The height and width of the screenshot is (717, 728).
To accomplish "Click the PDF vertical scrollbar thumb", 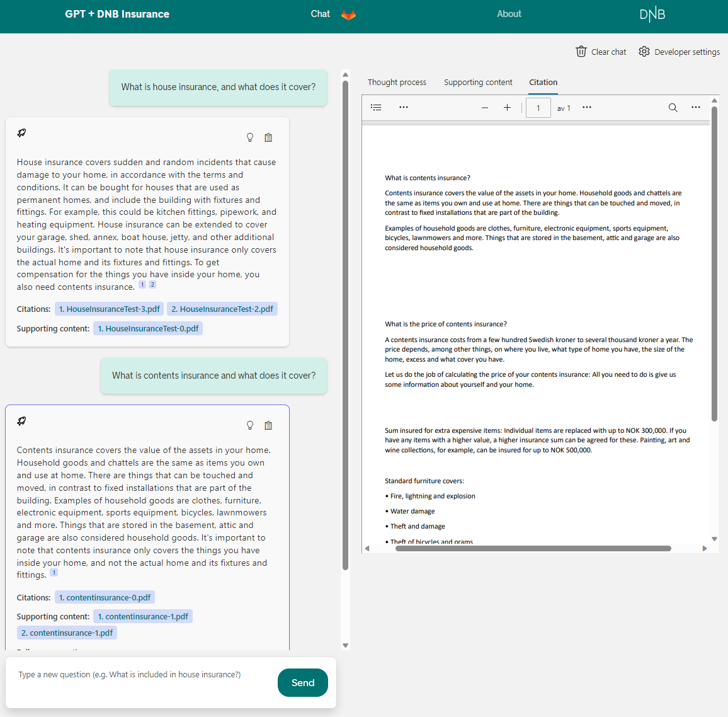I will click(x=715, y=264).
